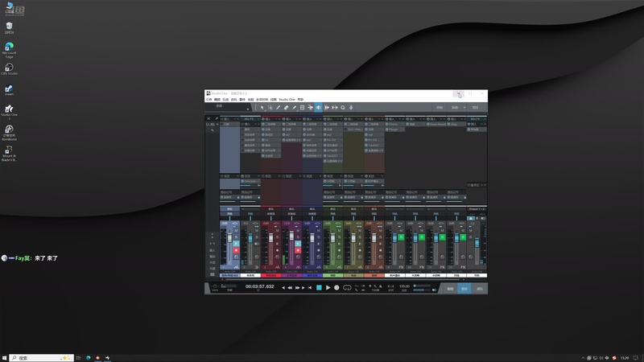Open RimWorld desktop shortcut
Viewport: 644px width, 362px height.
click(9, 133)
